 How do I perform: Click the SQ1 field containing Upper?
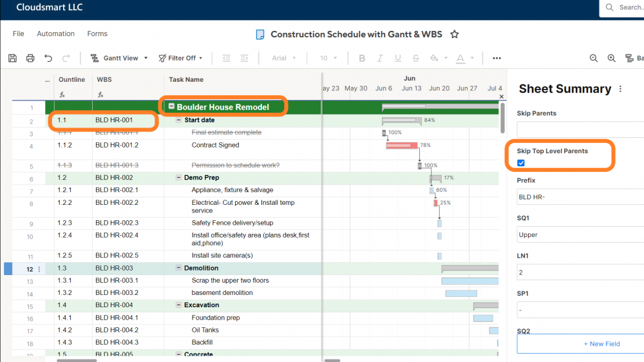click(x=580, y=234)
